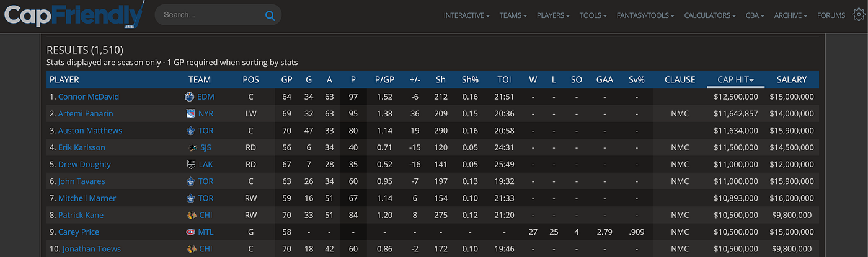Sort the table by SALARY column
Viewport: 868px width, 257px height.
tap(792, 80)
